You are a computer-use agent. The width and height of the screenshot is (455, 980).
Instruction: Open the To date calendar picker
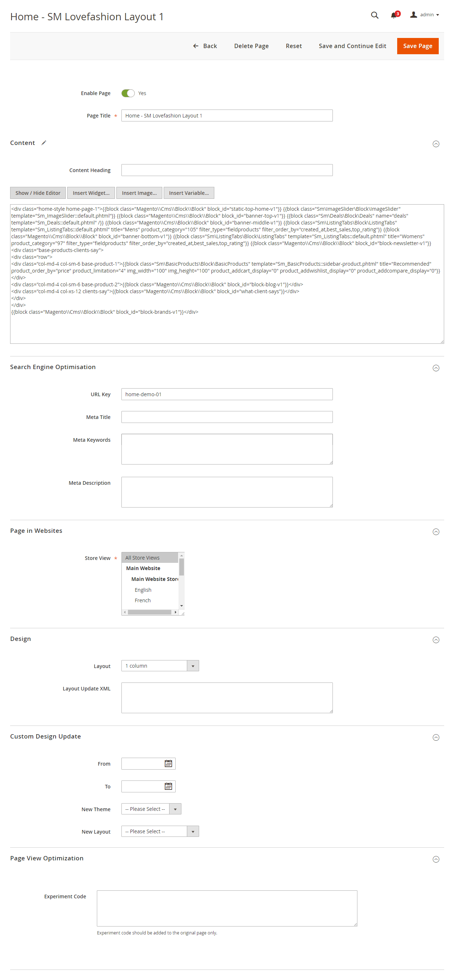(168, 786)
